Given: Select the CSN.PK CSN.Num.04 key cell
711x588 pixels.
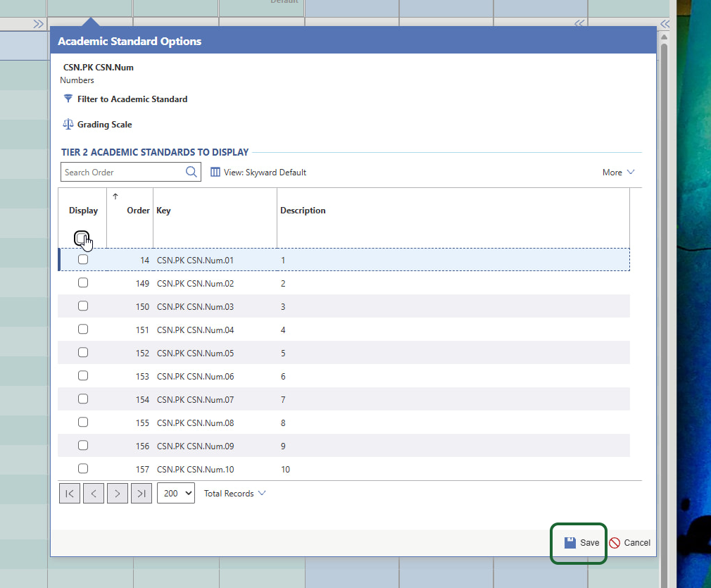Looking at the screenshot, I should click(195, 330).
